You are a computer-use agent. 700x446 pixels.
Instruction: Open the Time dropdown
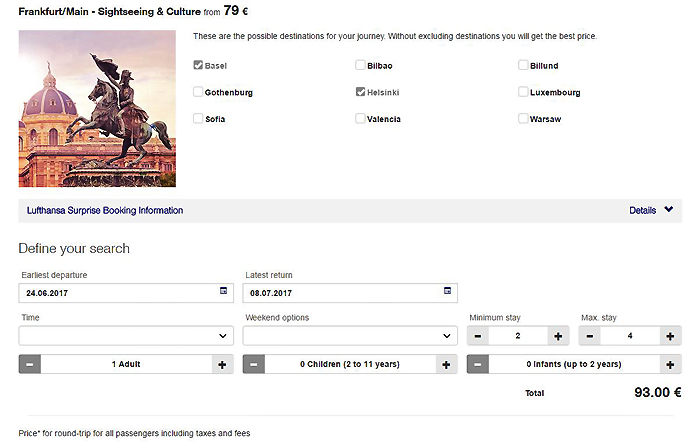pos(126,336)
